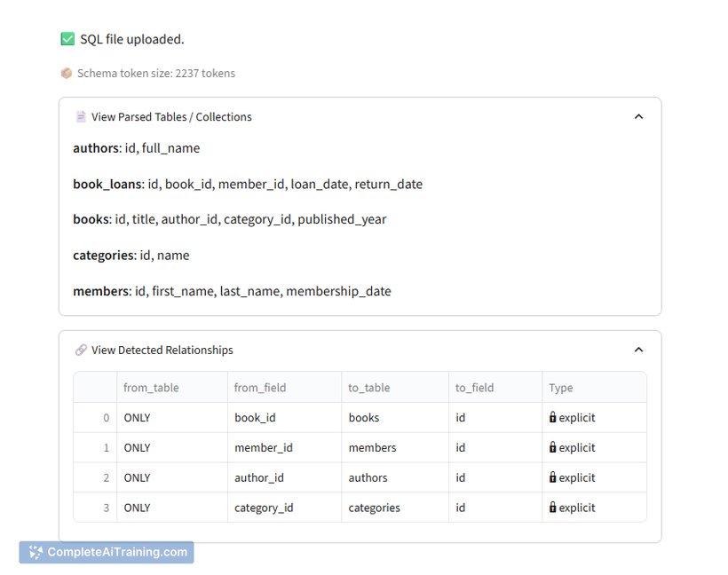Click the 'books' to_table cell
Screen dimensions: 728x575
pyautogui.click(x=395, y=418)
